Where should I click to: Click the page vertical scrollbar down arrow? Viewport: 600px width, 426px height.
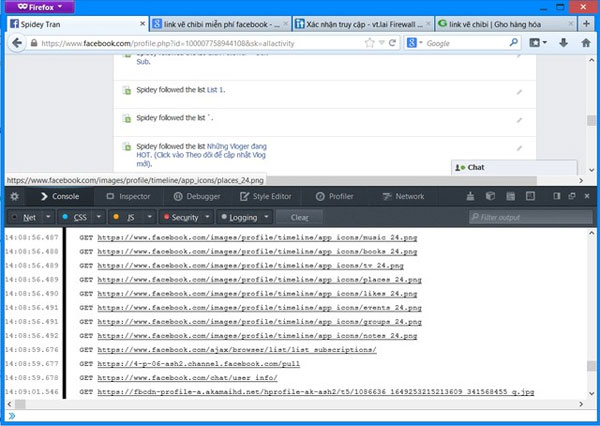pyautogui.click(x=592, y=170)
